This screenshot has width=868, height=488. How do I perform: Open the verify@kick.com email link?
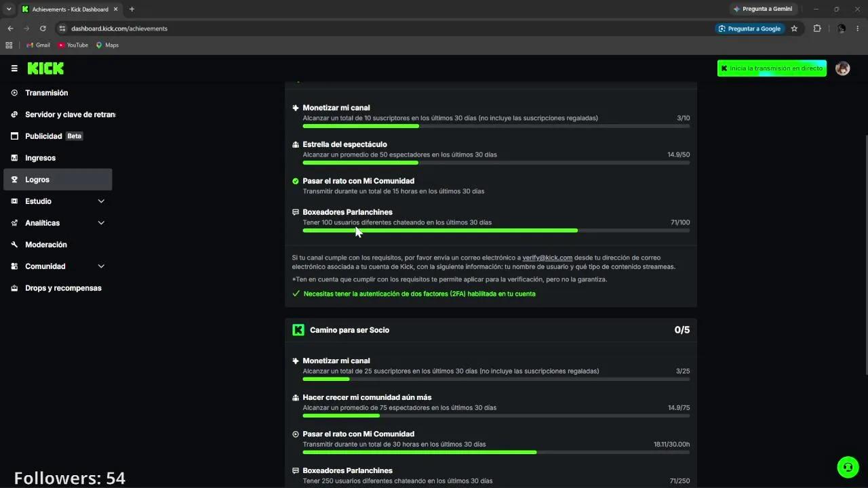pyautogui.click(x=547, y=258)
